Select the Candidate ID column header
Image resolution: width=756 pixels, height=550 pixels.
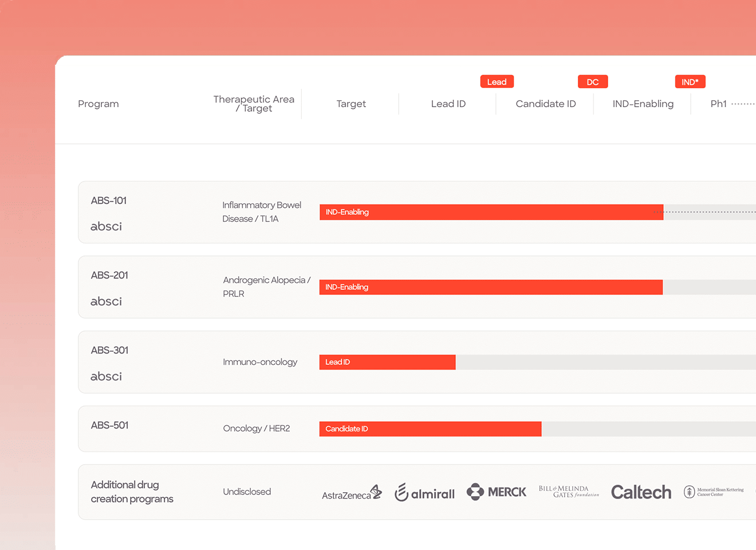(x=546, y=104)
